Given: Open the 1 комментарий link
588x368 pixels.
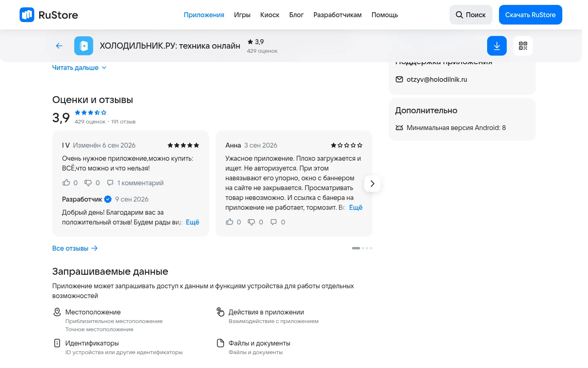Looking at the screenshot, I should click(x=140, y=183).
